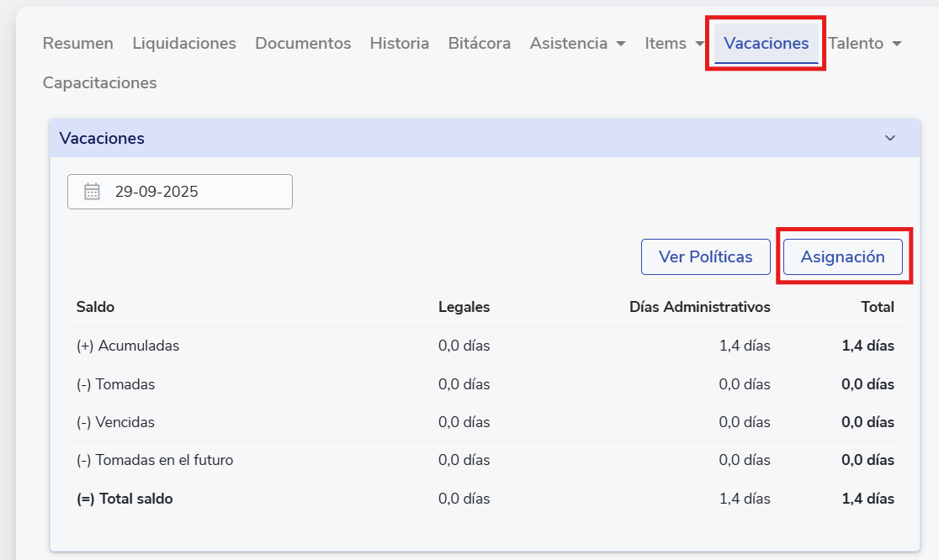Open the Asistencia dropdown menu
The image size is (939, 560).
point(577,44)
